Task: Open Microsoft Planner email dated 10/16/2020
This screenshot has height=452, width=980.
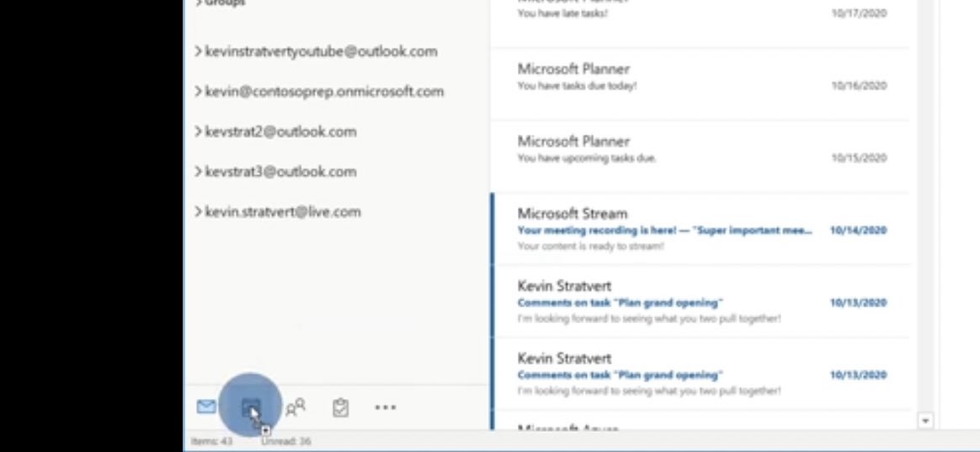Action: (x=700, y=84)
